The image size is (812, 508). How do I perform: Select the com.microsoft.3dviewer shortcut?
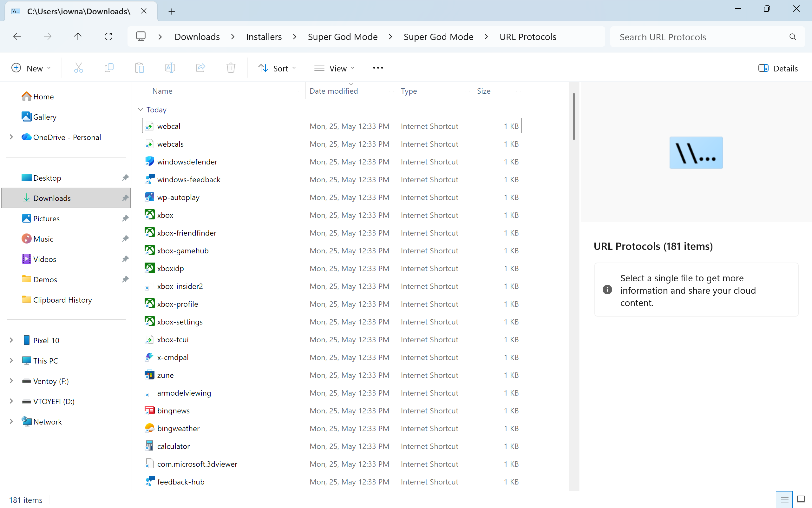click(331, 464)
